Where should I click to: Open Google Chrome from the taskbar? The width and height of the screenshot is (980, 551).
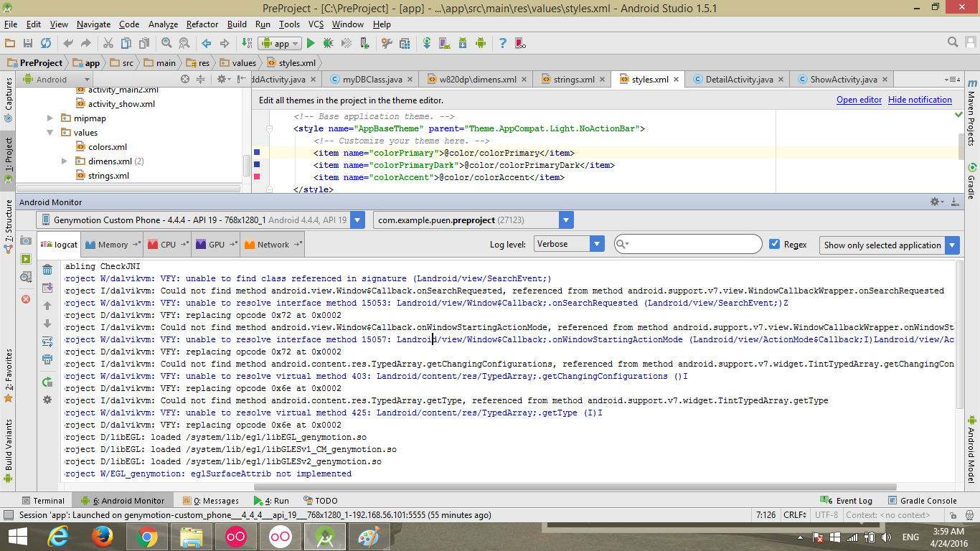[147, 537]
